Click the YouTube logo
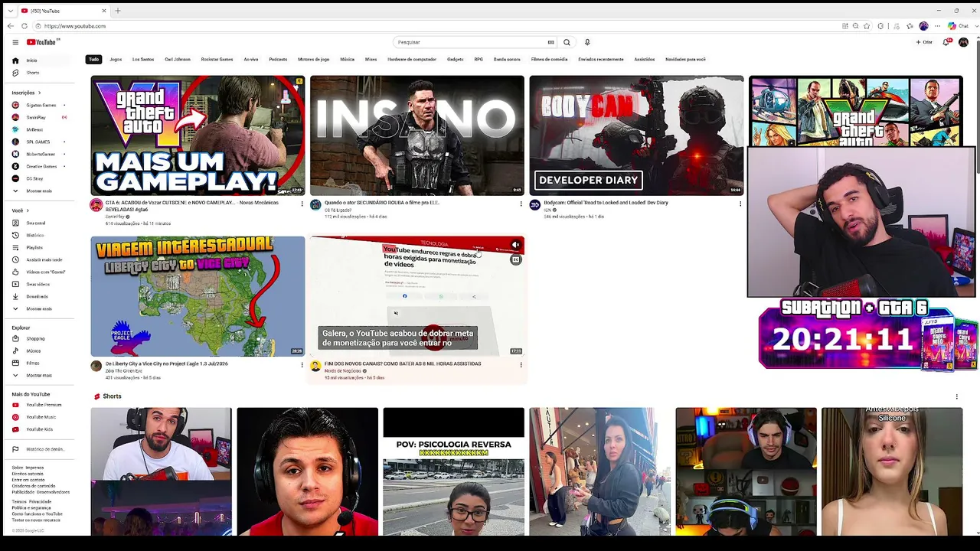Image resolution: width=980 pixels, height=551 pixels. coord(43,42)
